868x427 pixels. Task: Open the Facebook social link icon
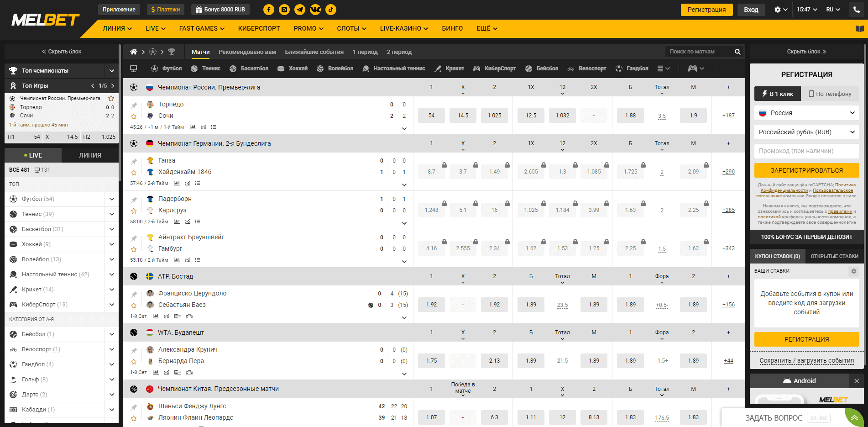[269, 9]
